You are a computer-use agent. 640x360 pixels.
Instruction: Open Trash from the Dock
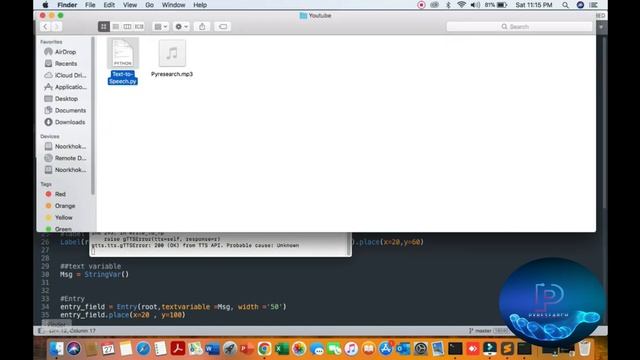pos(584,349)
